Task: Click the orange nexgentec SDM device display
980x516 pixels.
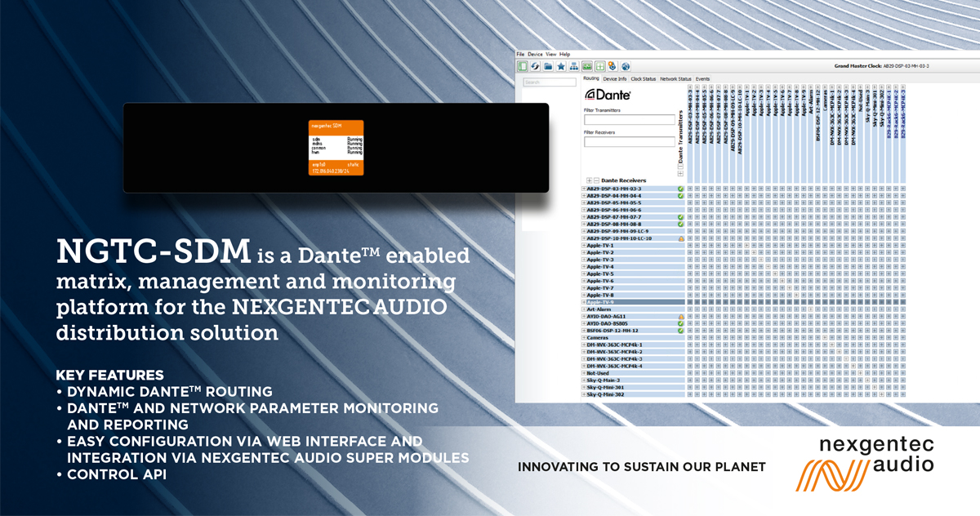Action: (336, 146)
